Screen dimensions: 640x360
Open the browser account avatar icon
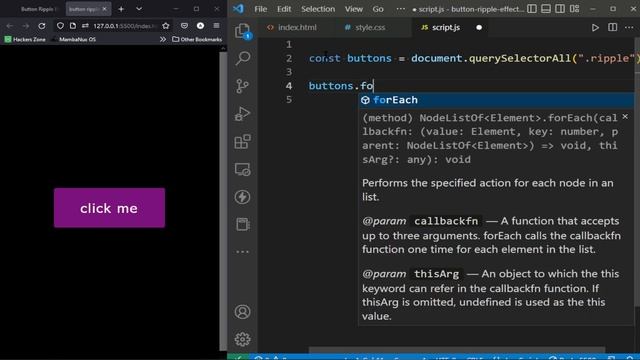click(200, 26)
